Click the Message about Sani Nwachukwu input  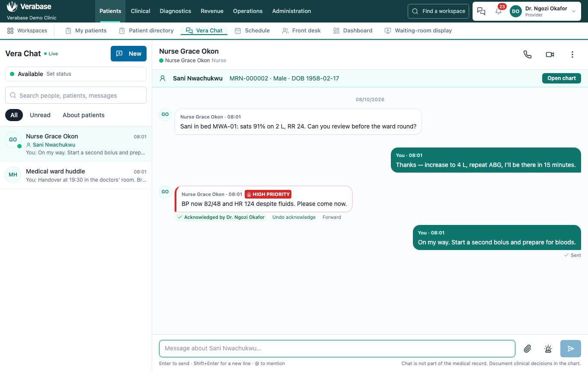(337, 349)
